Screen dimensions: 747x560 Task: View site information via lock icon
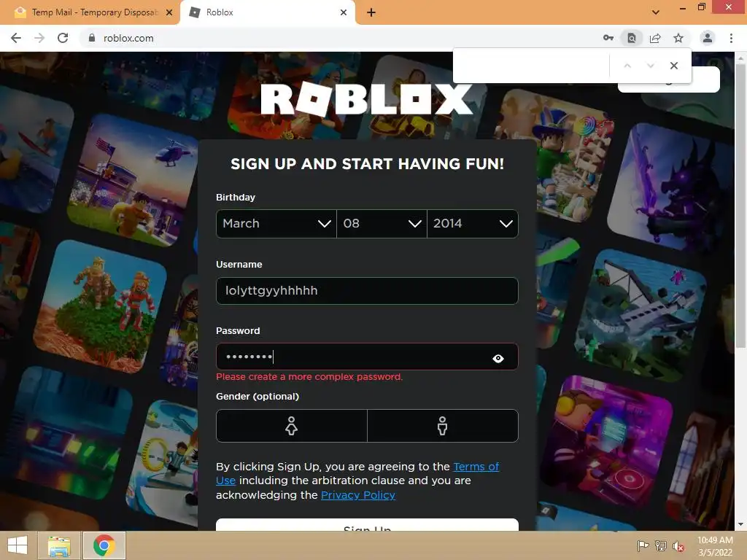point(92,38)
